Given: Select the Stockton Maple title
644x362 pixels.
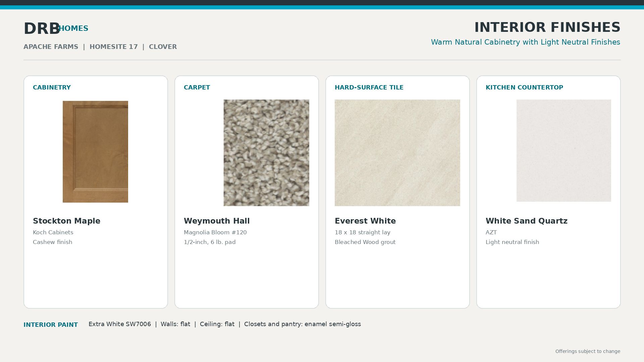Looking at the screenshot, I should pos(67,221).
